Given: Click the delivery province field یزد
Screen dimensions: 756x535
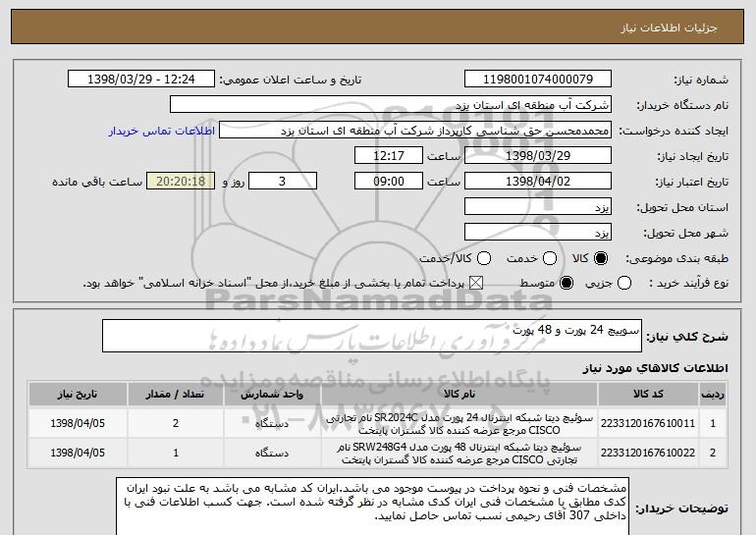Looking at the screenshot, I should pos(538,207).
